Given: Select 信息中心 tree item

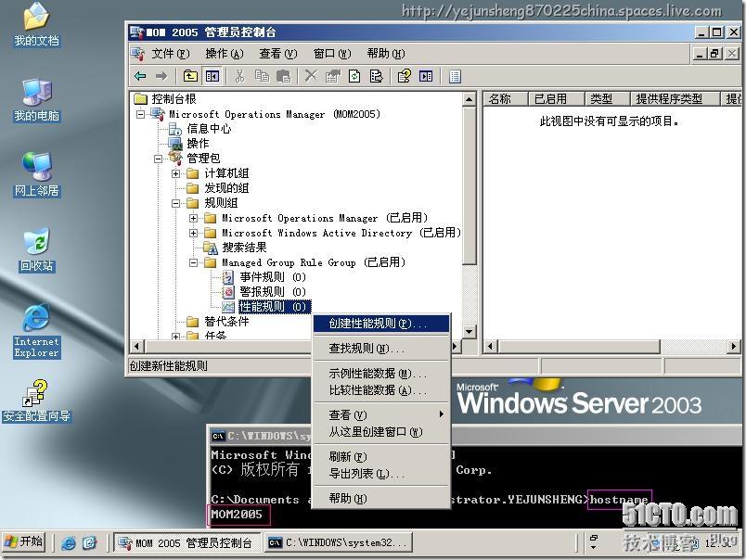Looking at the screenshot, I should pos(209,129).
